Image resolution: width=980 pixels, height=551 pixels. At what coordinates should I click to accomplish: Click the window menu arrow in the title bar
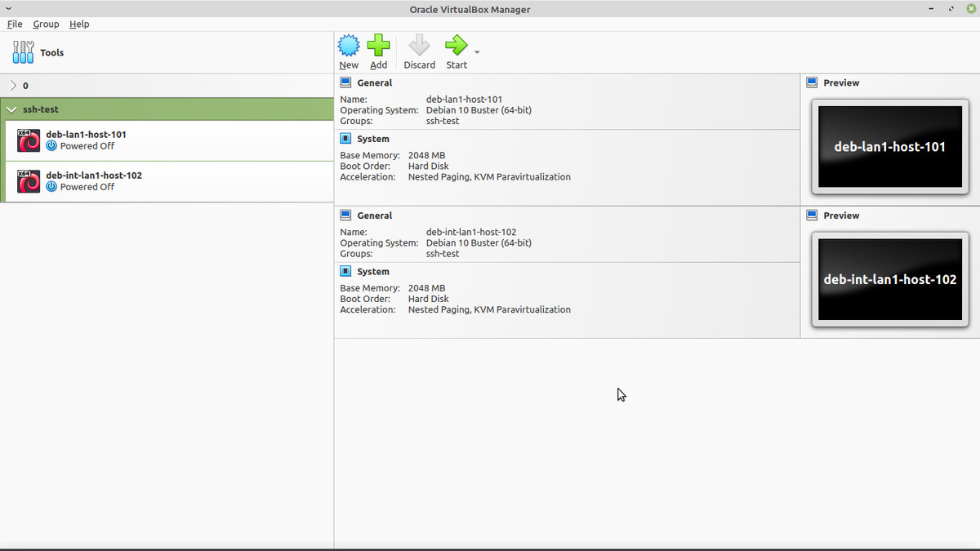click(x=8, y=9)
